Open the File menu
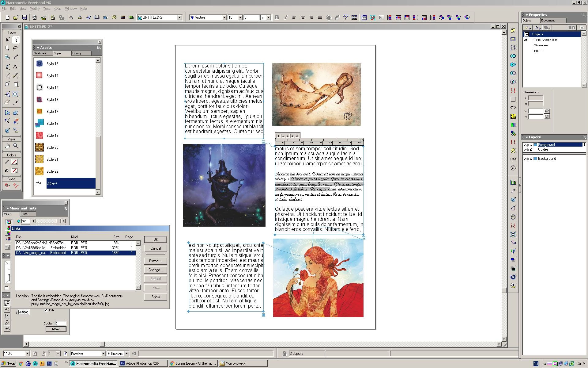The image size is (588, 368). point(4,9)
